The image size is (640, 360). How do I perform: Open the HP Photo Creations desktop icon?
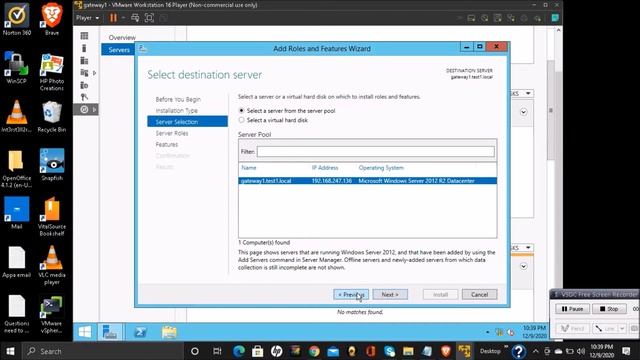(52, 71)
